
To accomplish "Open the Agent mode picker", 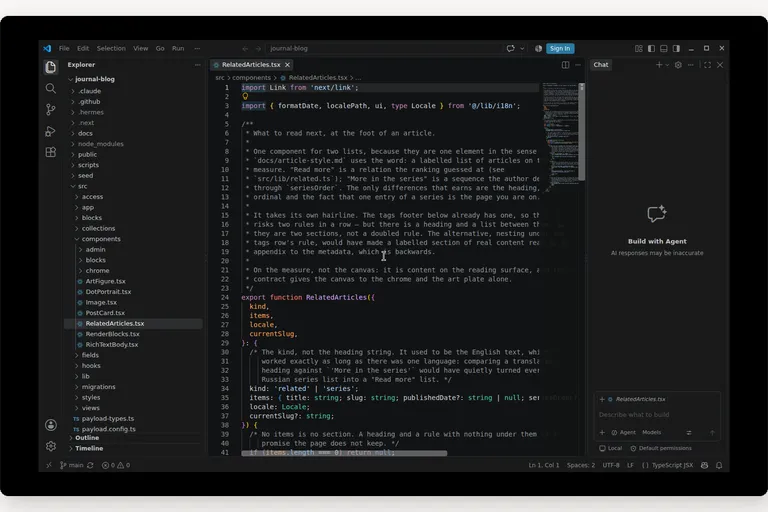I will point(623,432).
